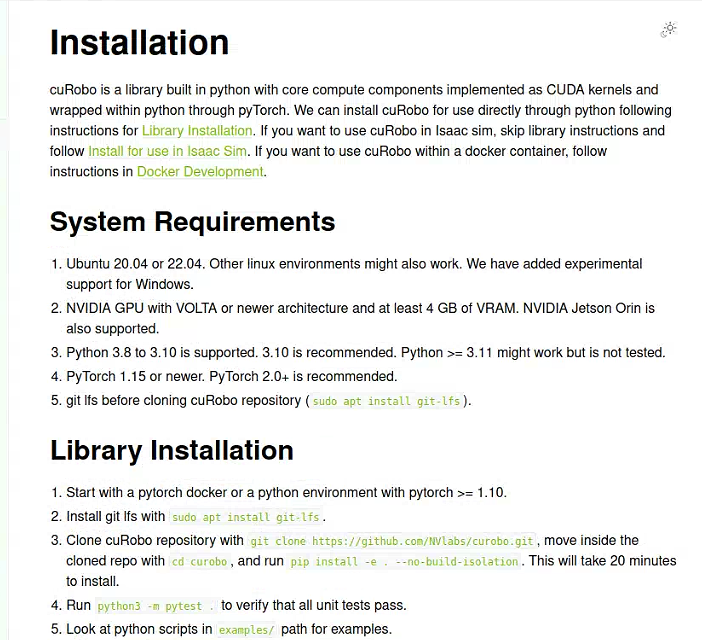The image size is (702, 640).
Task: Click 'support for Windows.' text
Action: click(x=130, y=285)
